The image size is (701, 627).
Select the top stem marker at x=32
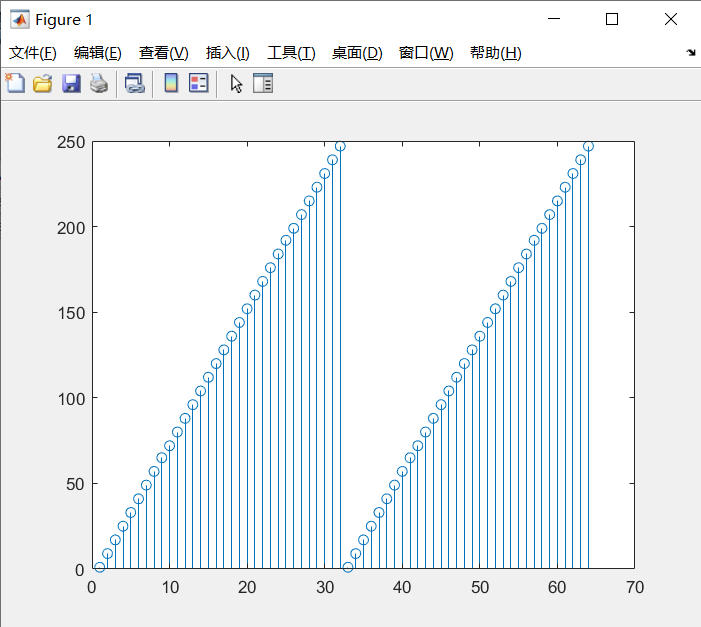(x=340, y=146)
